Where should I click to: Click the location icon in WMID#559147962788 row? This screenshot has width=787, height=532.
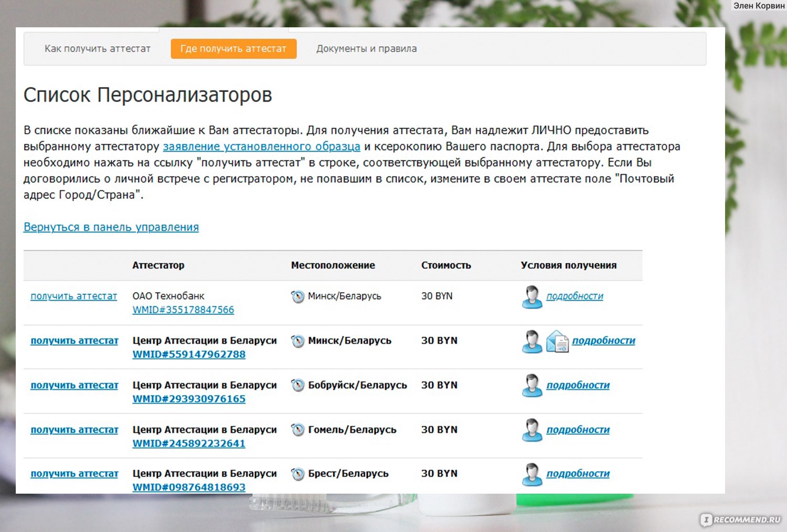click(297, 341)
